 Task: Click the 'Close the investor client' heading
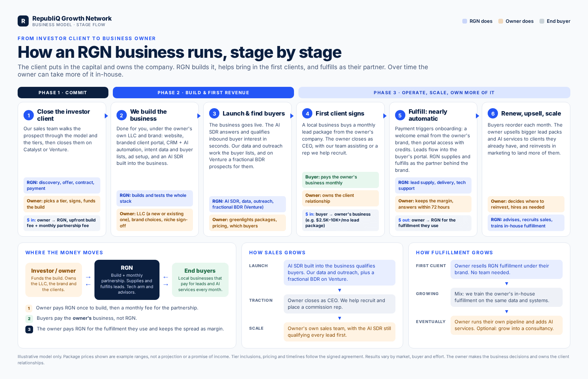coord(64,115)
